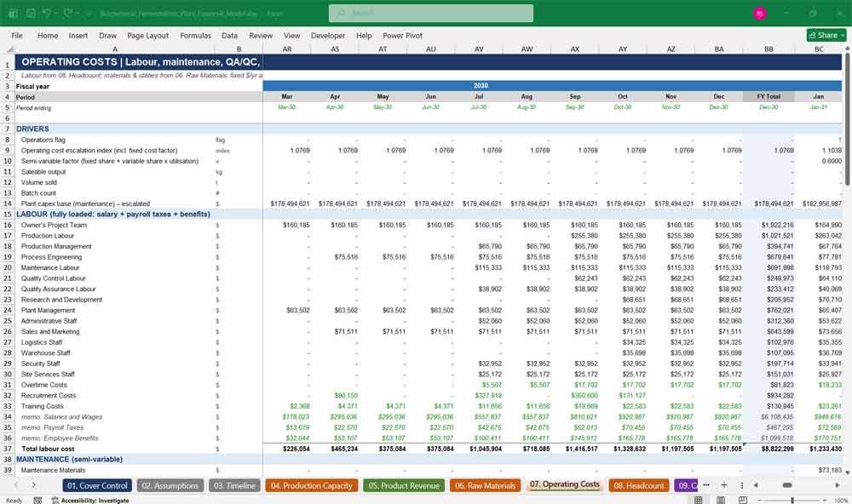Click the $1,922,216 Owner's Project Team total
Image resolution: width=852 pixels, height=504 pixels.
(769, 225)
